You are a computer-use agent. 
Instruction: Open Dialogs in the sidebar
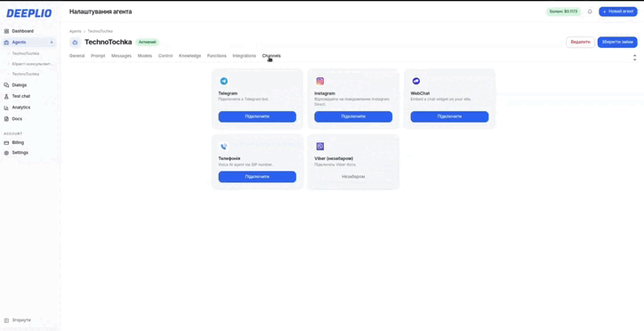20,85
